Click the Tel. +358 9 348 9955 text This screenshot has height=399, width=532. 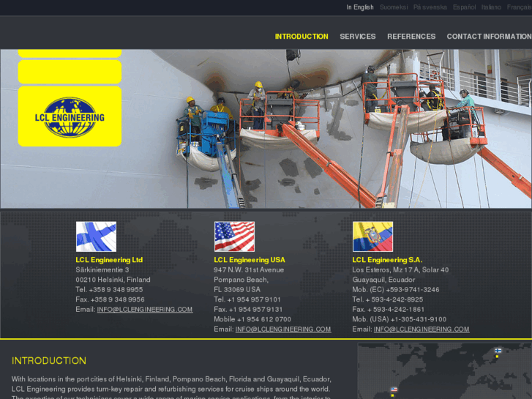tap(109, 290)
